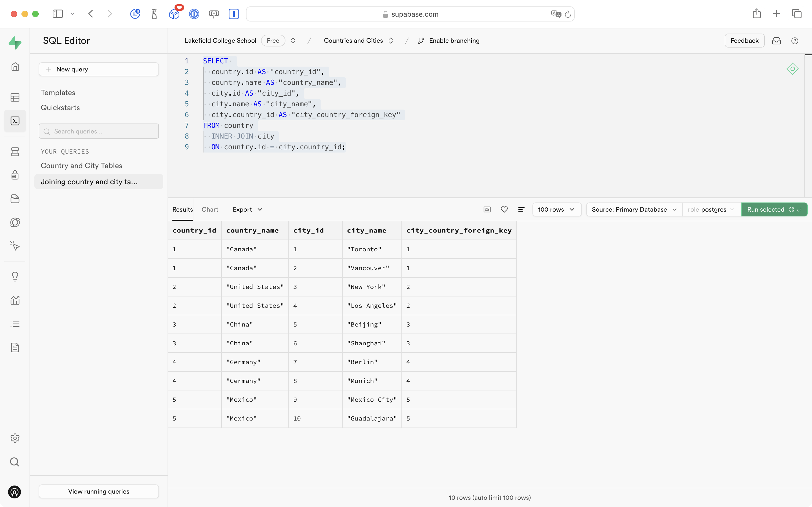This screenshot has height=507, width=812.
Task: Click the prettify SQL format icon
Action: coord(521,209)
